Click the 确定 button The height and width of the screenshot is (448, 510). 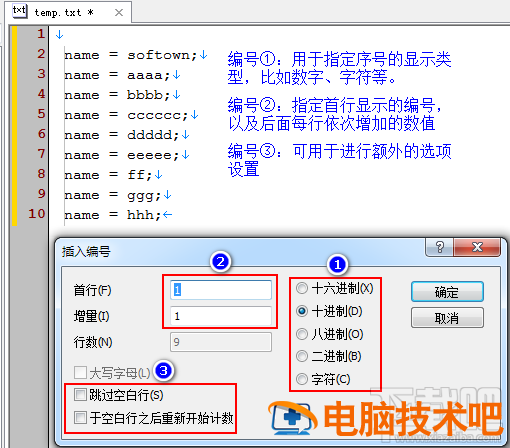click(x=447, y=292)
